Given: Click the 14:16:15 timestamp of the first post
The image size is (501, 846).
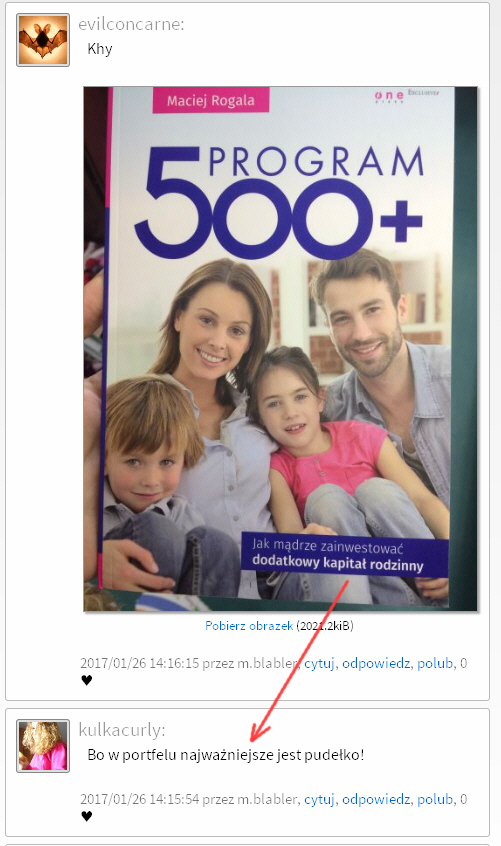Looking at the screenshot, I should coord(140,663).
